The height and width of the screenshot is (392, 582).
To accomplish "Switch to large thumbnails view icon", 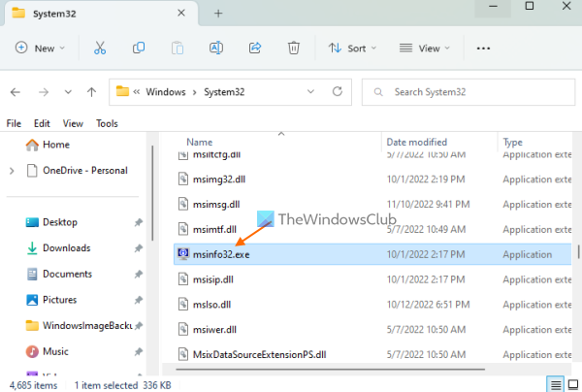I will pyautogui.click(x=573, y=385).
